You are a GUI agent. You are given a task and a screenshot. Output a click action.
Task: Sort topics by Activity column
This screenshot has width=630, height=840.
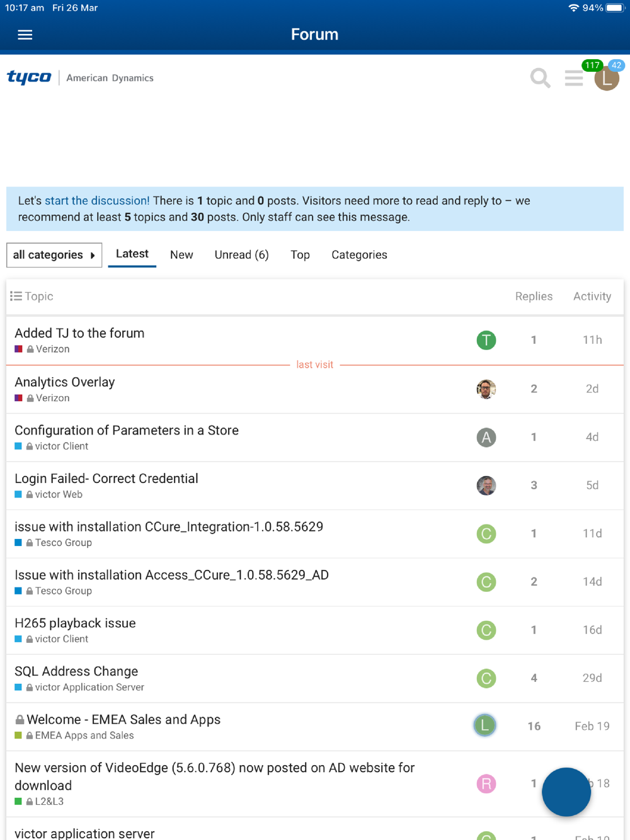[x=592, y=297]
